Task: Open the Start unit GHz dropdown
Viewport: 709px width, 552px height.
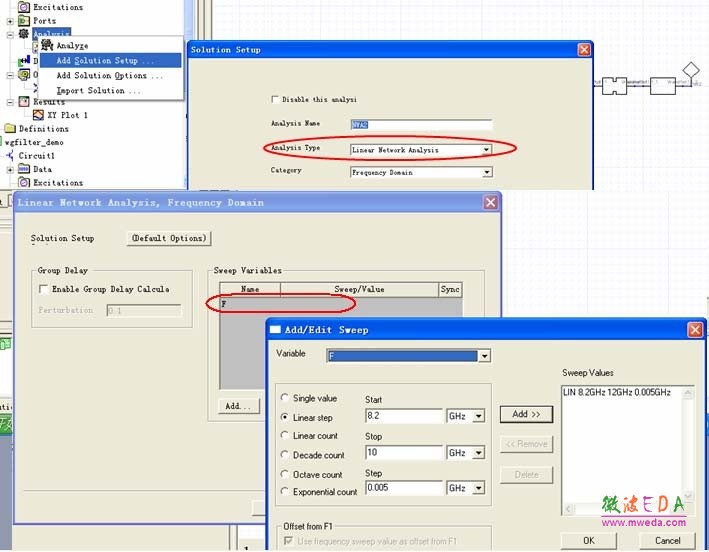Action: point(478,416)
